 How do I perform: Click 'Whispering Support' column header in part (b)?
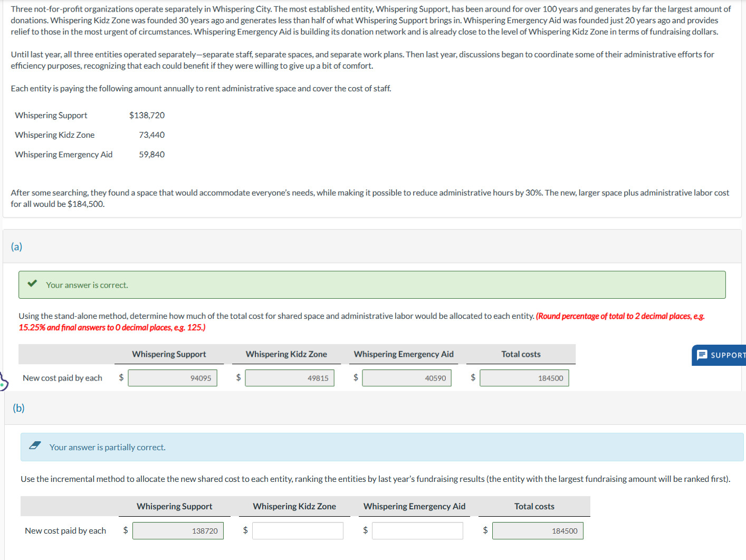[175, 506]
